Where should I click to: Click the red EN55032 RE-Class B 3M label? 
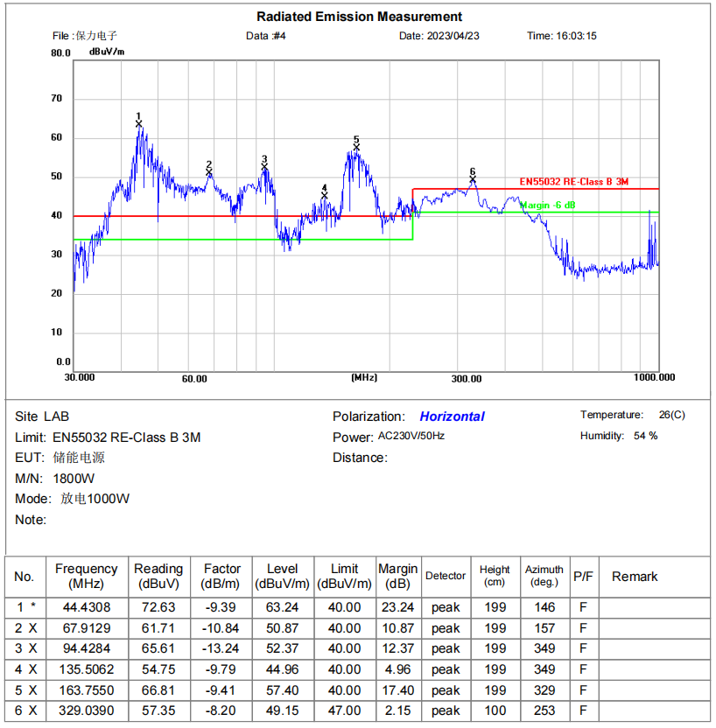point(574,182)
